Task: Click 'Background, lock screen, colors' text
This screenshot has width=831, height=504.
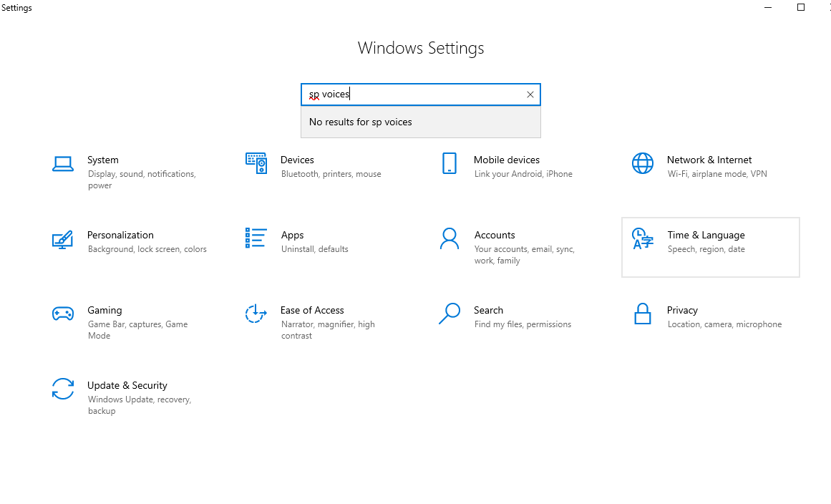Action: coord(147,250)
